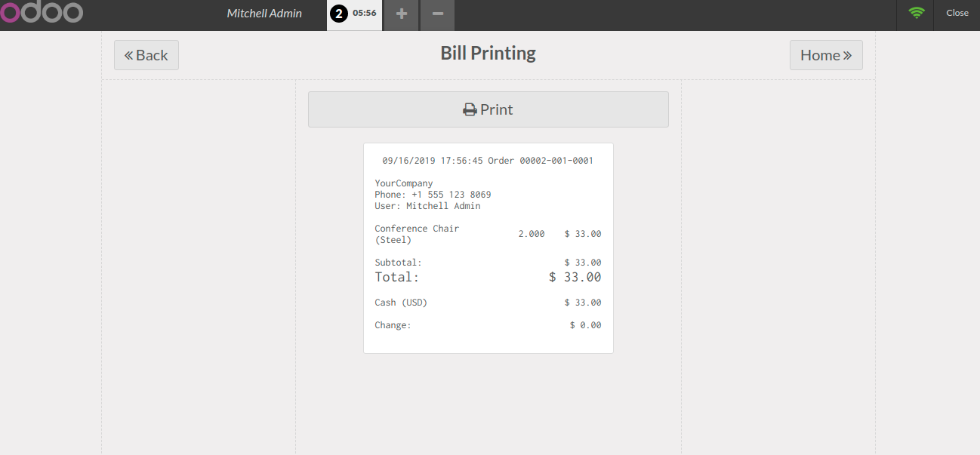Screen dimensions: 980x455
Task: Click the printer icon on Print button
Action: [x=470, y=110]
